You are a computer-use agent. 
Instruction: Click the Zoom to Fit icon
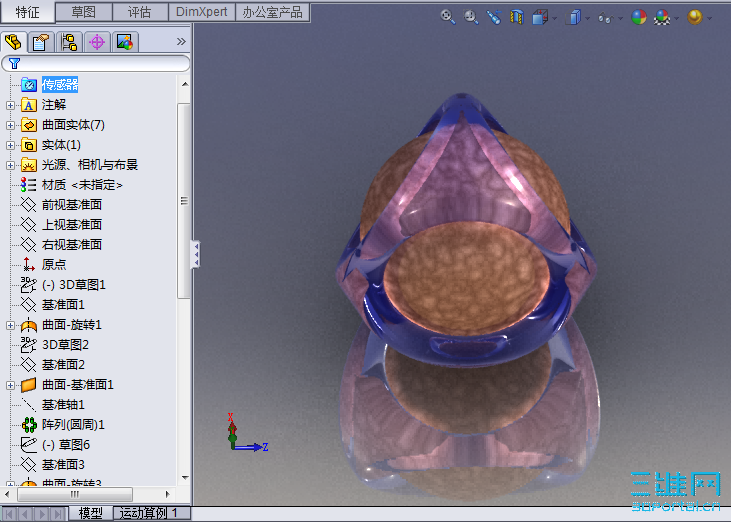click(448, 17)
